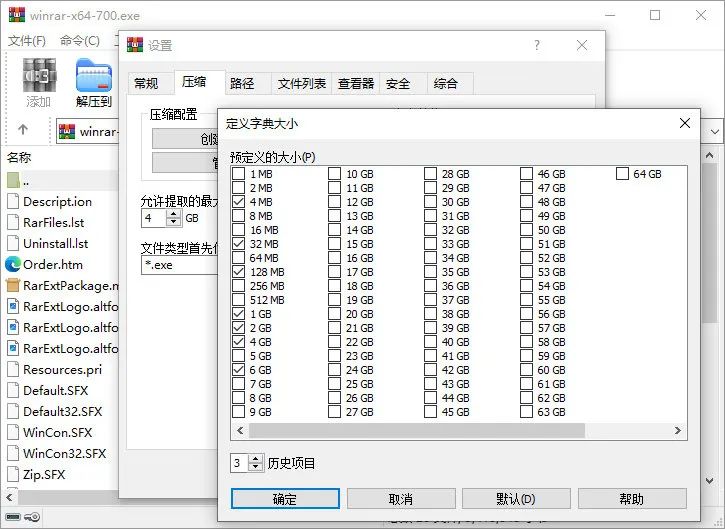
Task: Check the 32 GB checkbox
Action: 430,230
